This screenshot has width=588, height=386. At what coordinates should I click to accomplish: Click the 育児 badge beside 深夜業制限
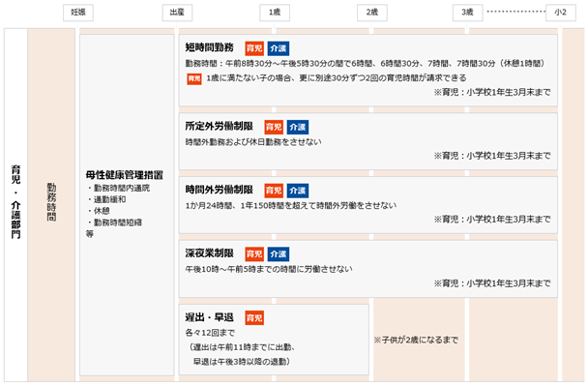254,254
